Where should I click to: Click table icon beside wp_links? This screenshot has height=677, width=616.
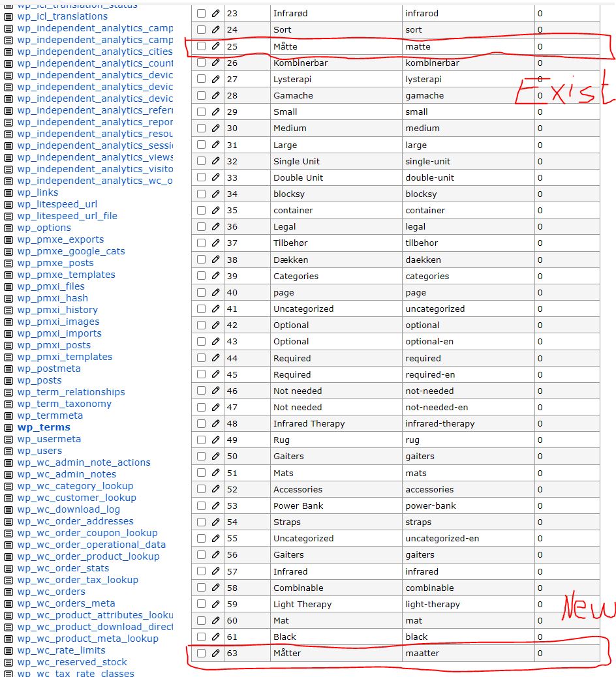(x=8, y=192)
